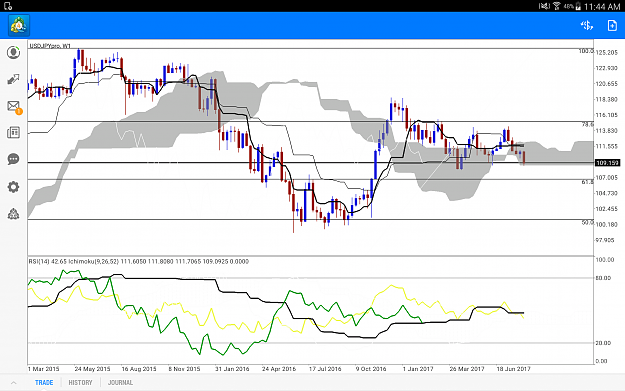Tap the 111.555 price axis label
Screen dimensions: 625x391
(x=606, y=147)
